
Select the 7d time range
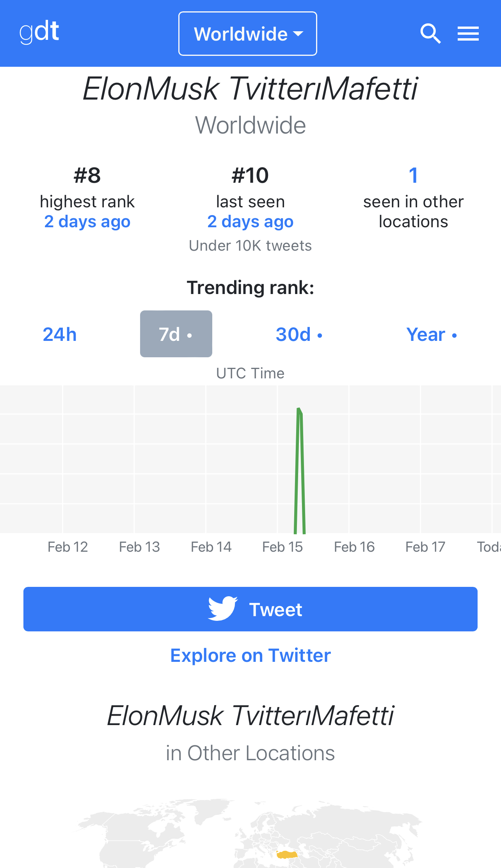click(176, 334)
